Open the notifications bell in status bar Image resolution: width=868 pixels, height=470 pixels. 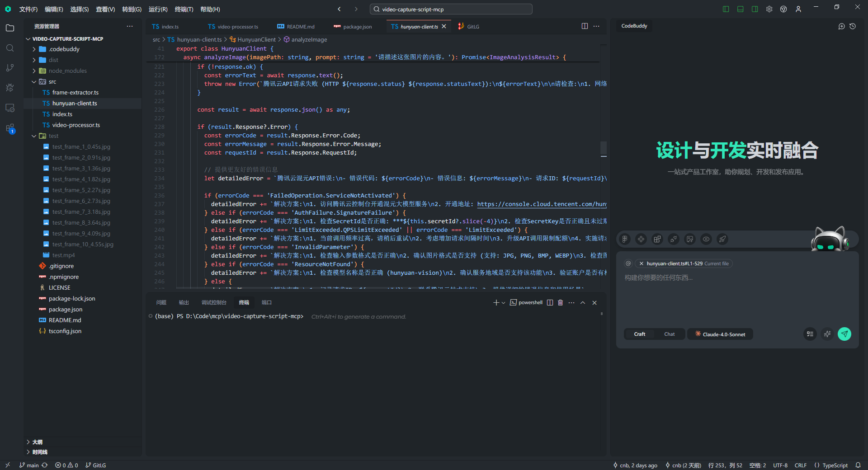tap(858, 465)
